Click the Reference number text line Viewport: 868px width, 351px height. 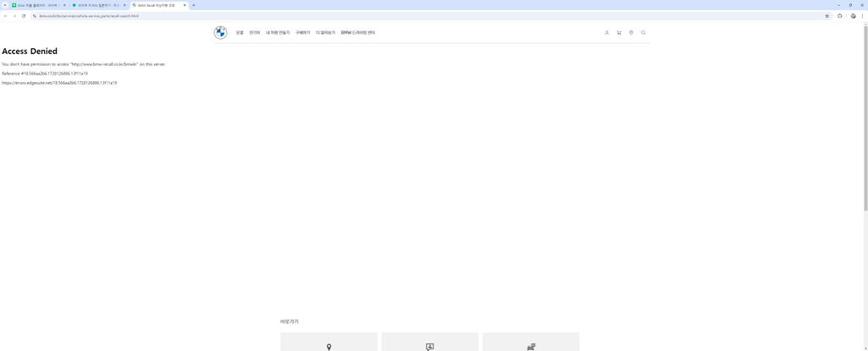[x=45, y=74]
